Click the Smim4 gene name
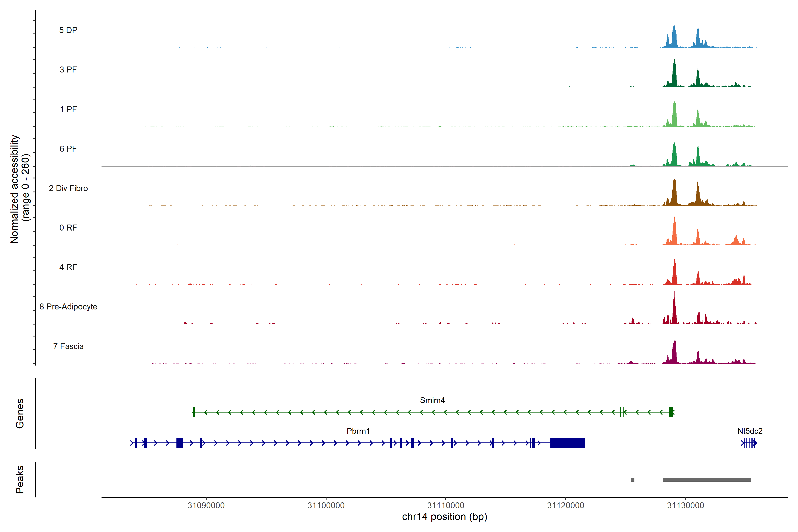Screen dimensions: 798x532 point(432,400)
